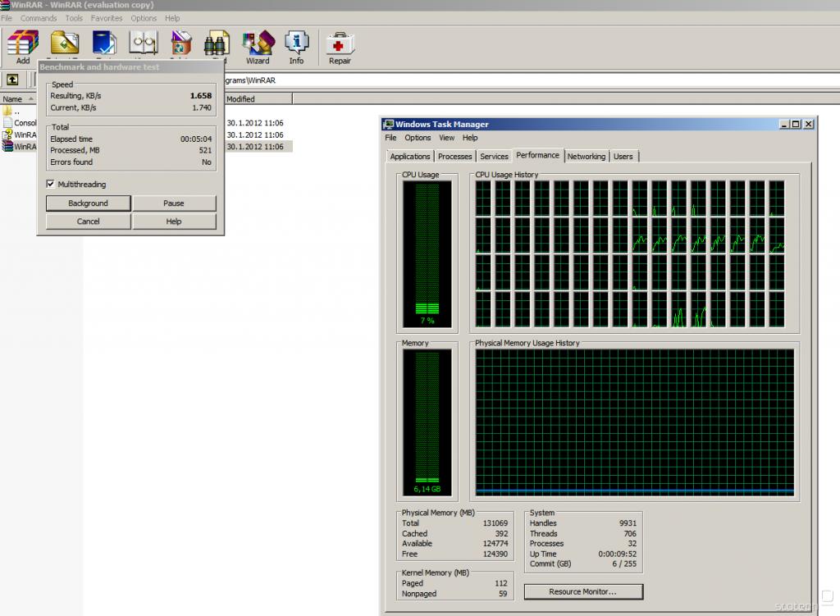The height and width of the screenshot is (616, 840).
Task: Open WinRAR Commands menu
Action: pyautogui.click(x=39, y=18)
